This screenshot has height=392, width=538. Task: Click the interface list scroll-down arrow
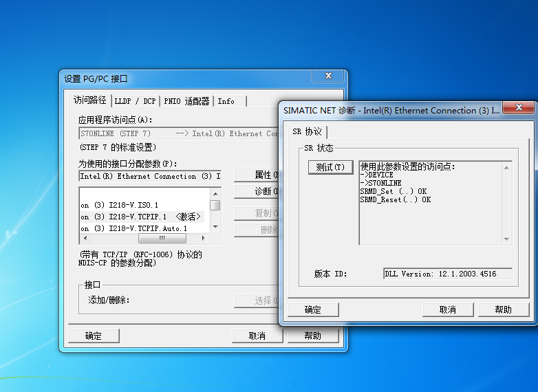[x=215, y=227]
